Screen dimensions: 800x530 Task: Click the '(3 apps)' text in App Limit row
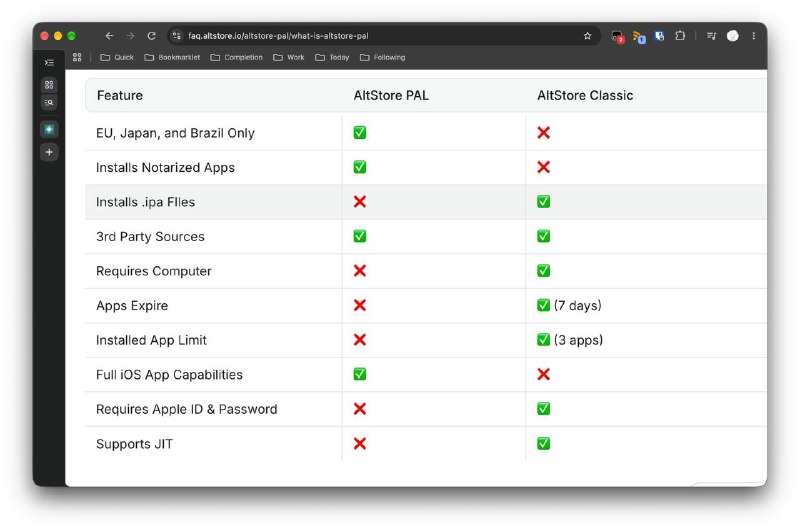coord(578,340)
